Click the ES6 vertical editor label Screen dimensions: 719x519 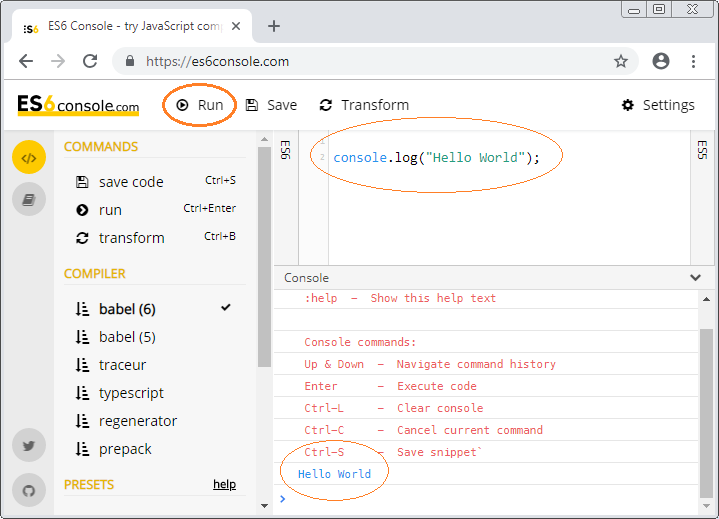(x=285, y=150)
